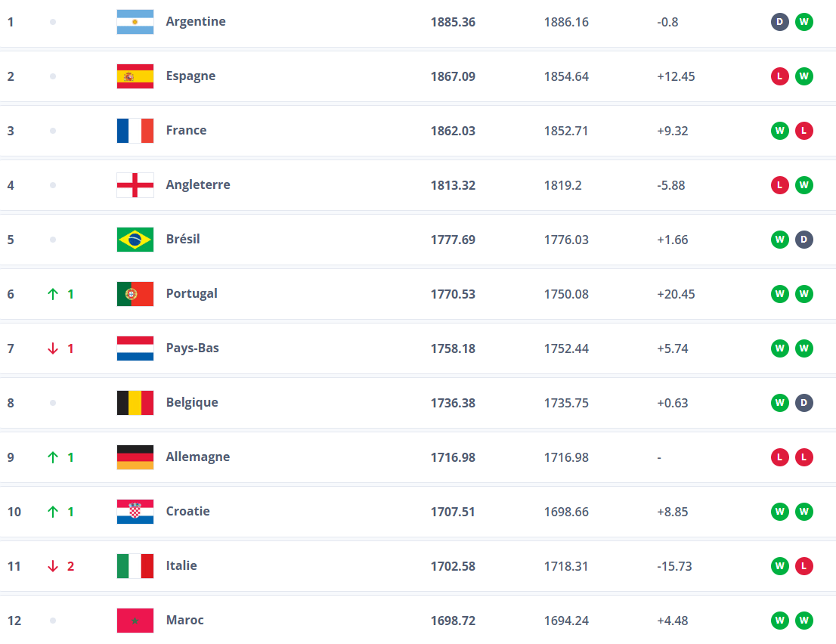836x644 pixels.
Task: Click the rank number 1 cell
Action: click(11, 22)
